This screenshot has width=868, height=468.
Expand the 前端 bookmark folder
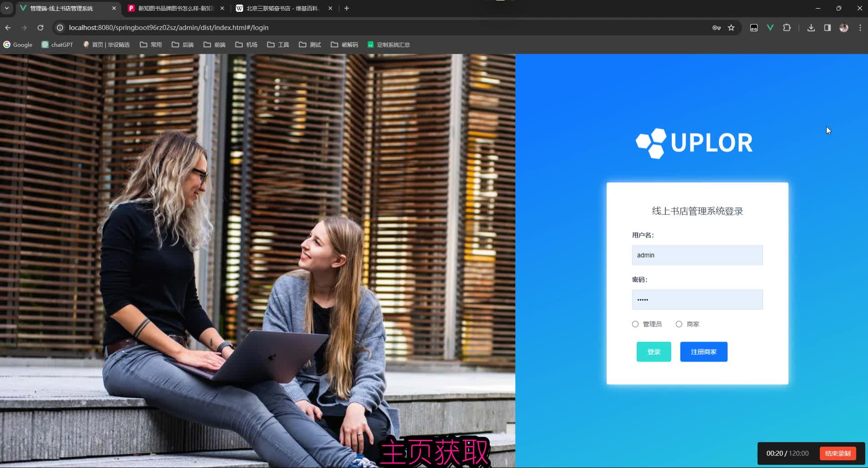215,45
